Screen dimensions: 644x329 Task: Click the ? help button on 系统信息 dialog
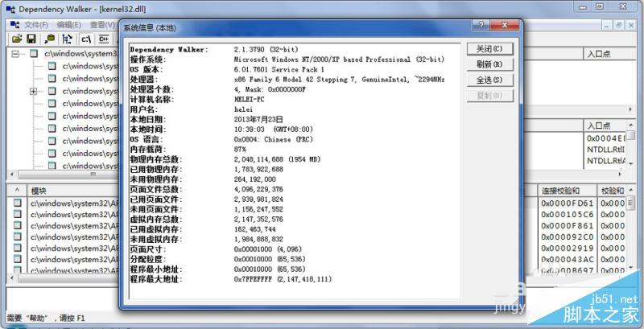point(481,26)
